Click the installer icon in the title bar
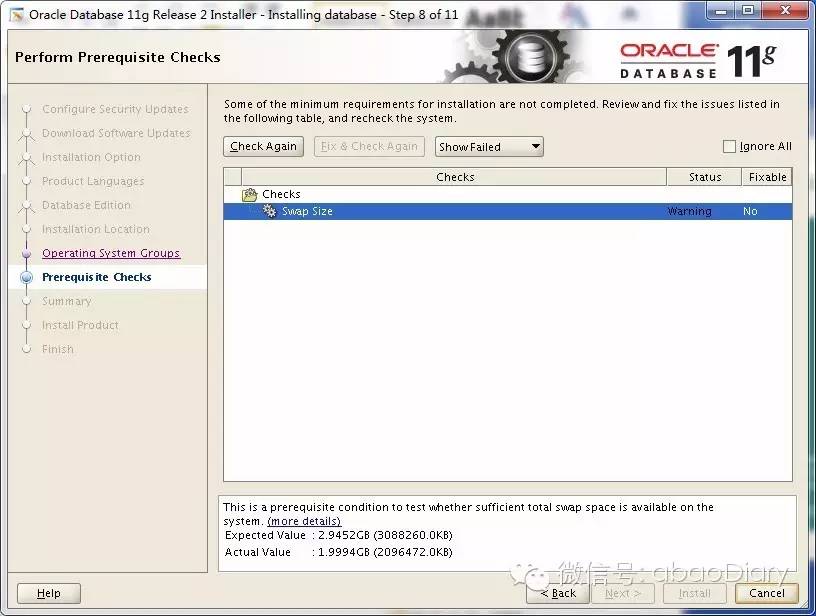This screenshot has height=616, width=816. tap(14, 13)
